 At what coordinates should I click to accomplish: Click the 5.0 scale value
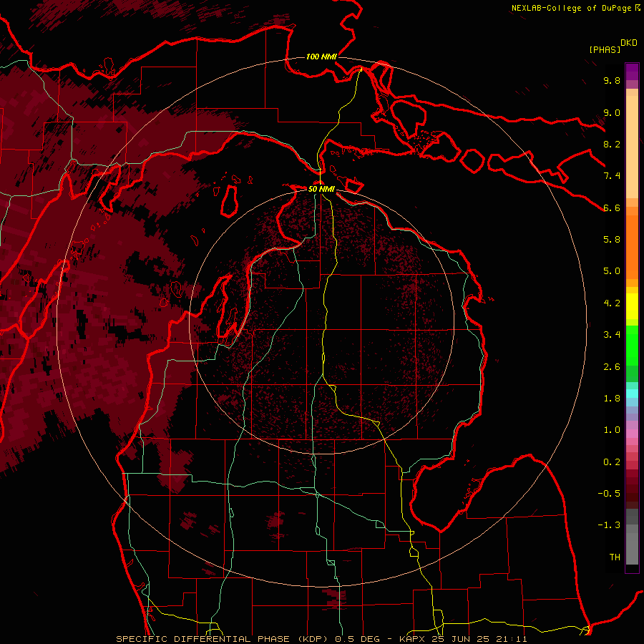(612, 271)
